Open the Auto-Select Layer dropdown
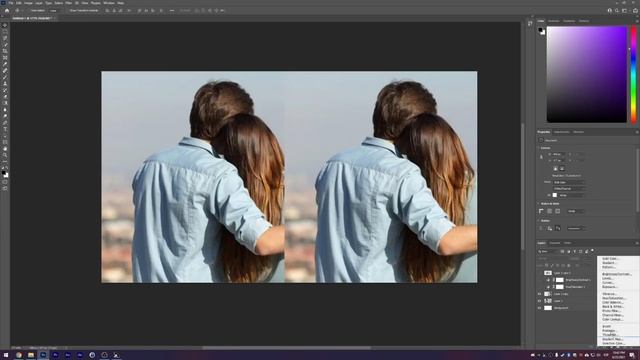 [56, 11]
